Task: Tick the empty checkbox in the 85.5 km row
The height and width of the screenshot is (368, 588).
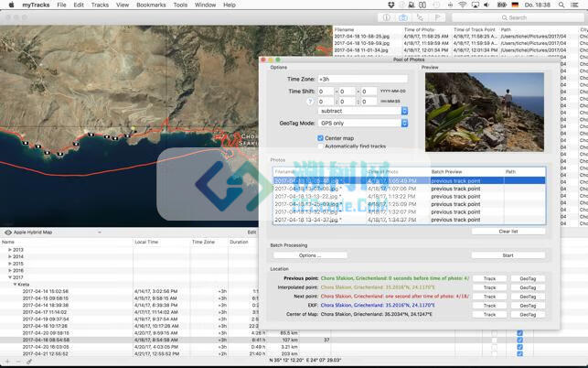Action: coord(494,333)
